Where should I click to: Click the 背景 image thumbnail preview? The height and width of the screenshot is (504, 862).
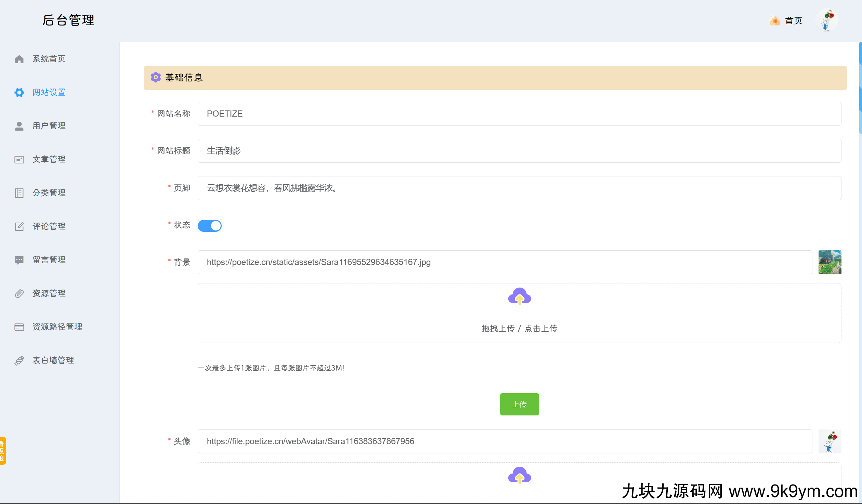(830, 262)
